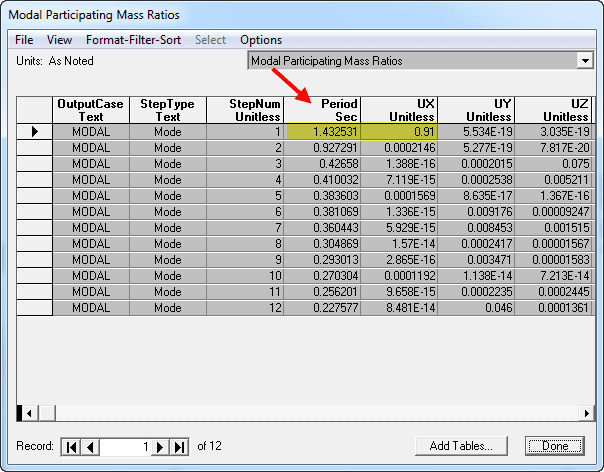Select period value 0.410032
The image size is (604, 472).
[x=322, y=180]
